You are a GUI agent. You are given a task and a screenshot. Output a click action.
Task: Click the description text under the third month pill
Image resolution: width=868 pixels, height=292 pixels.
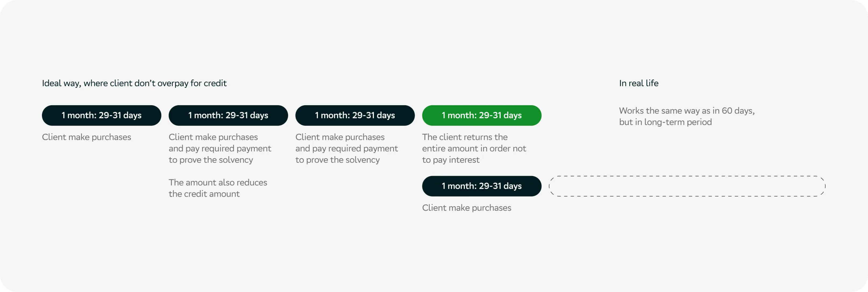346,148
